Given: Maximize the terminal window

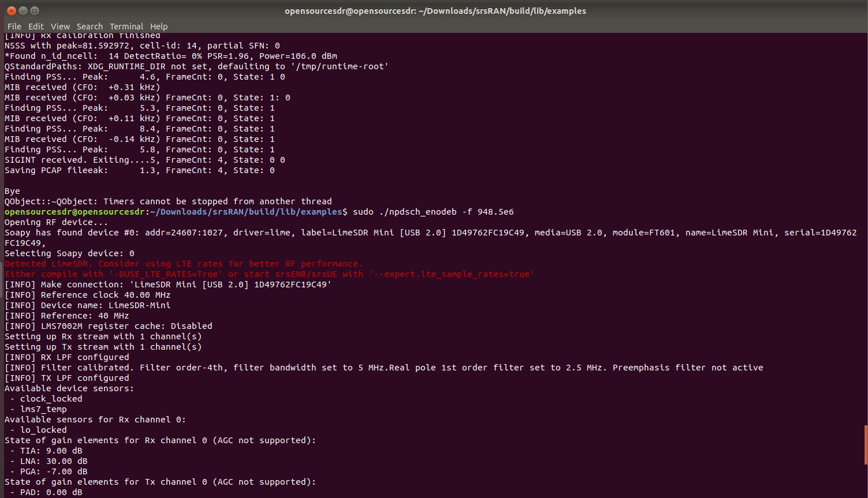Looking at the screenshot, I should pyautogui.click(x=34, y=10).
